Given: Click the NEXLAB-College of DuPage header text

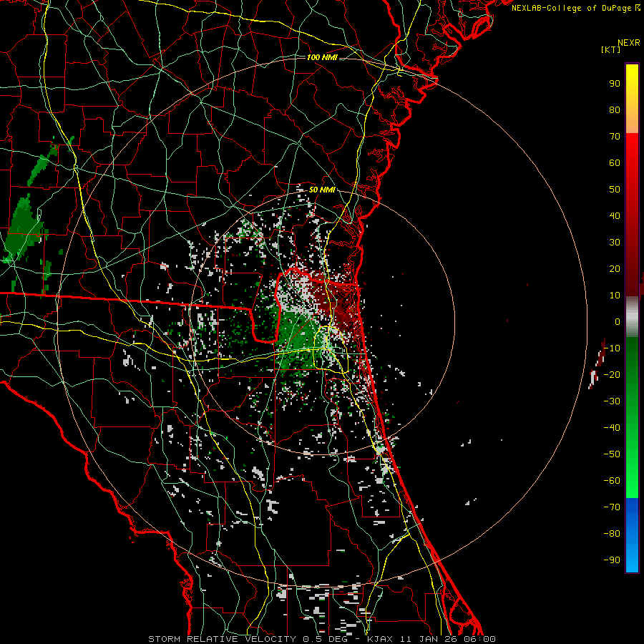Looking at the screenshot, I should pyautogui.click(x=576, y=8).
